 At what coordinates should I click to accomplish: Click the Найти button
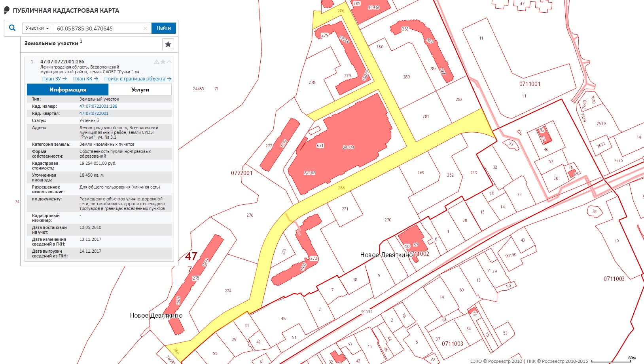tap(163, 28)
